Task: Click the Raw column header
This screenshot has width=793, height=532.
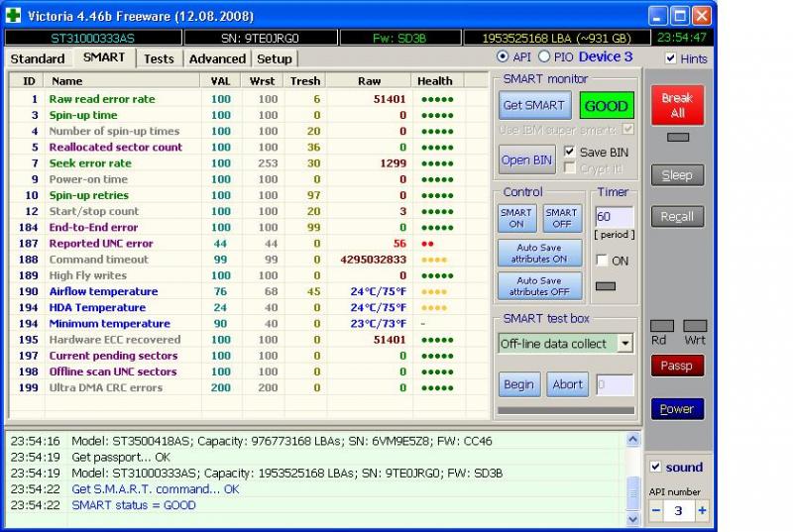Action: tap(369, 81)
